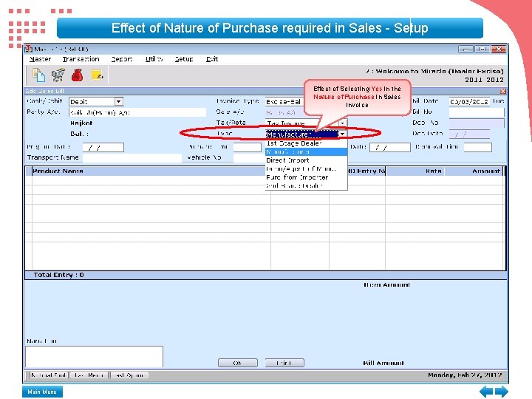Click the Invoice Type field

(x=284, y=102)
